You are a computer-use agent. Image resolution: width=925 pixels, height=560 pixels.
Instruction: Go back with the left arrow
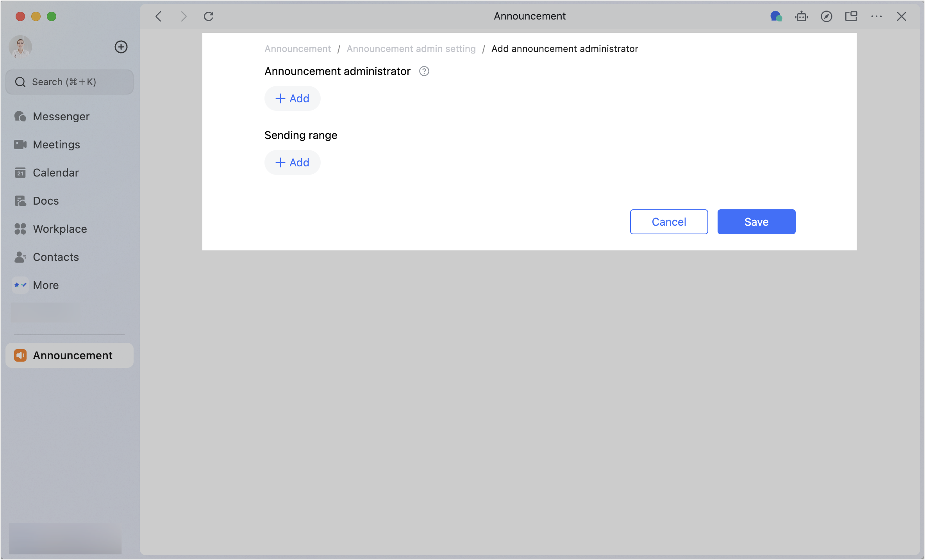click(158, 16)
